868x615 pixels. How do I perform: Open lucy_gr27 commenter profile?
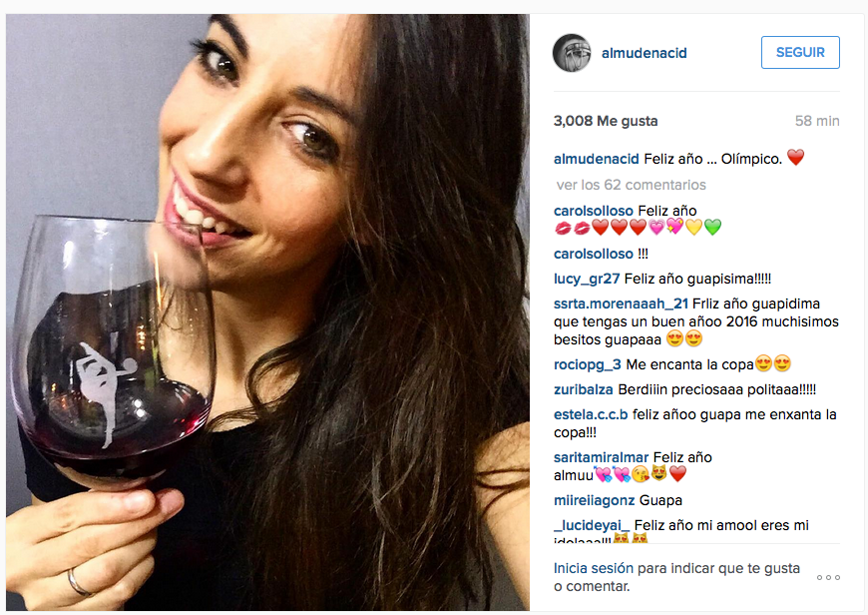tap(587, 279)
